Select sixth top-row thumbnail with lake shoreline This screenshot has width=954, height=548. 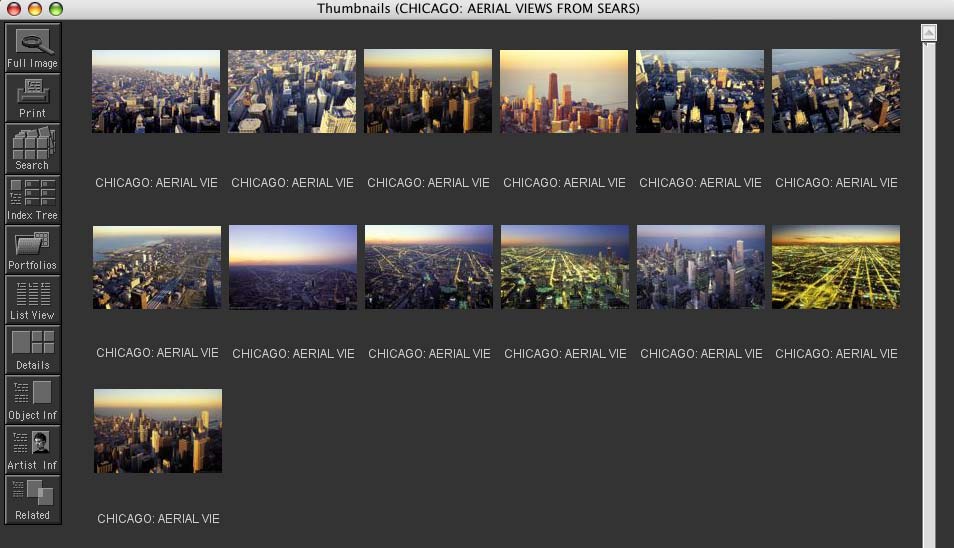[836, 91]
